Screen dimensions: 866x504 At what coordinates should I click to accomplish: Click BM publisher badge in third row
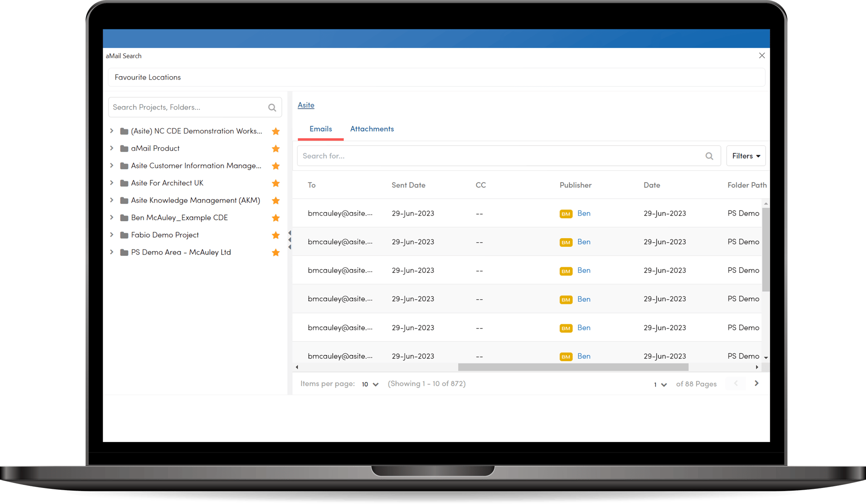pos(566,271)
